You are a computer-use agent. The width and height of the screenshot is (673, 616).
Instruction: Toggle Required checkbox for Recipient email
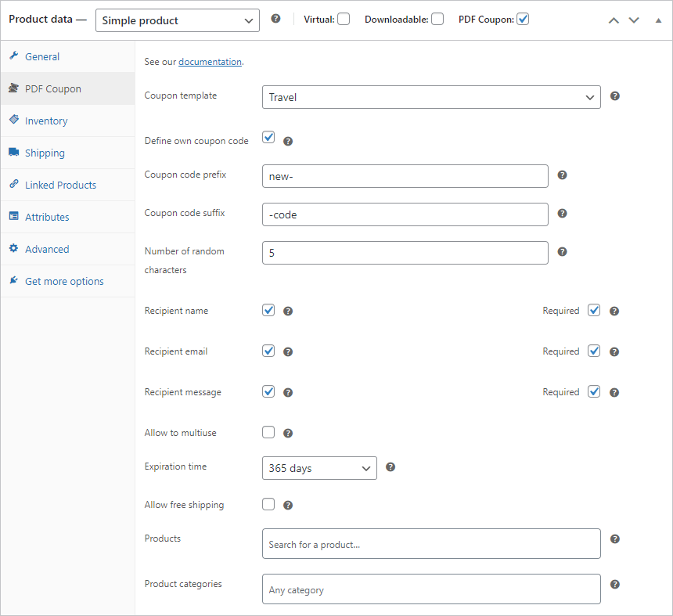pyautogui.click(x=594, y=351)
